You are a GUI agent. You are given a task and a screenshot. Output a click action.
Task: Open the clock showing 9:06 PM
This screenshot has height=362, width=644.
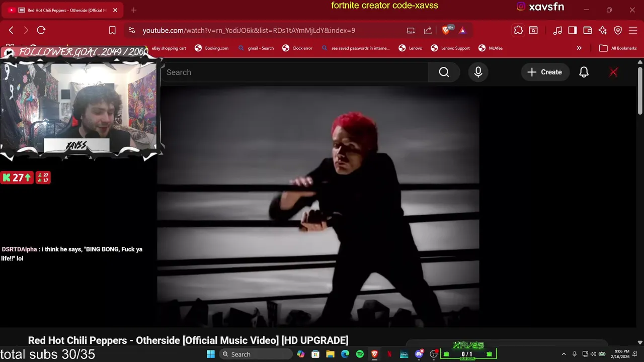pyautogui.click(x=620, y=354)
